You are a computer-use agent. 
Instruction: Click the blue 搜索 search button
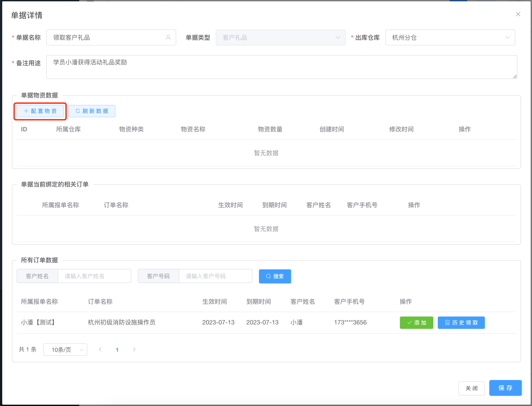click(x=275, y=276)
